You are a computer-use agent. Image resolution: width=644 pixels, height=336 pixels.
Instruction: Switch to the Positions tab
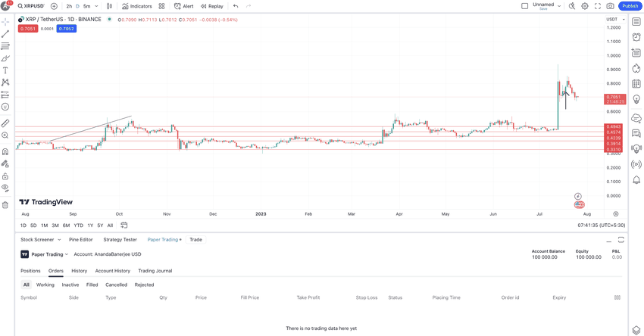pos(30,271)
